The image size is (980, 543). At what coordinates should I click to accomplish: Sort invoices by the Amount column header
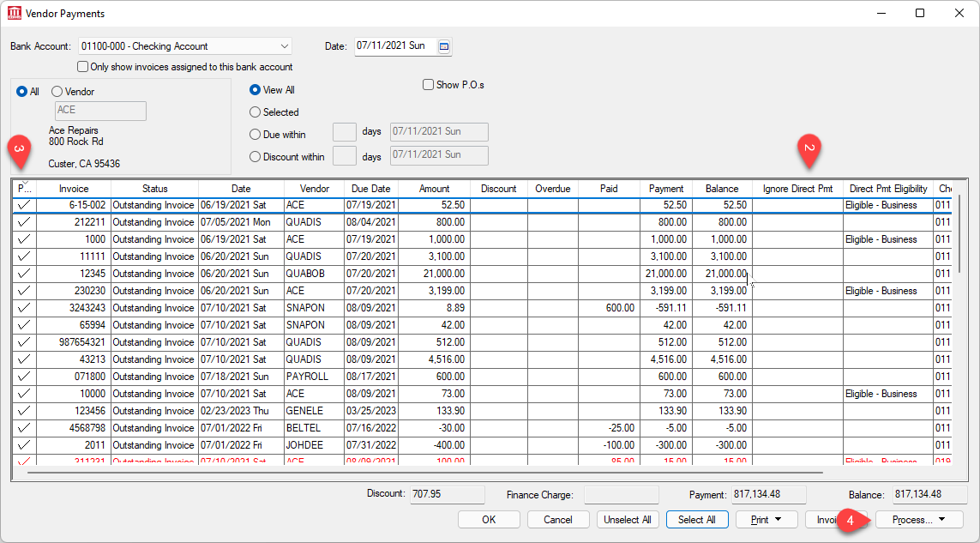pyautogui.click(x=434, y=188)
